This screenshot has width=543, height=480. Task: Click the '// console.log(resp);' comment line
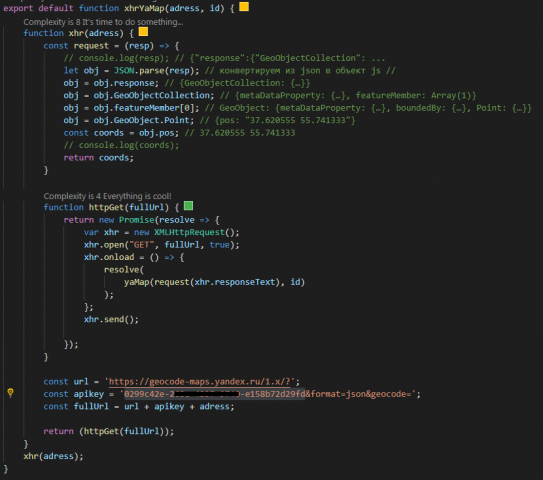click(x=224, y=58)
